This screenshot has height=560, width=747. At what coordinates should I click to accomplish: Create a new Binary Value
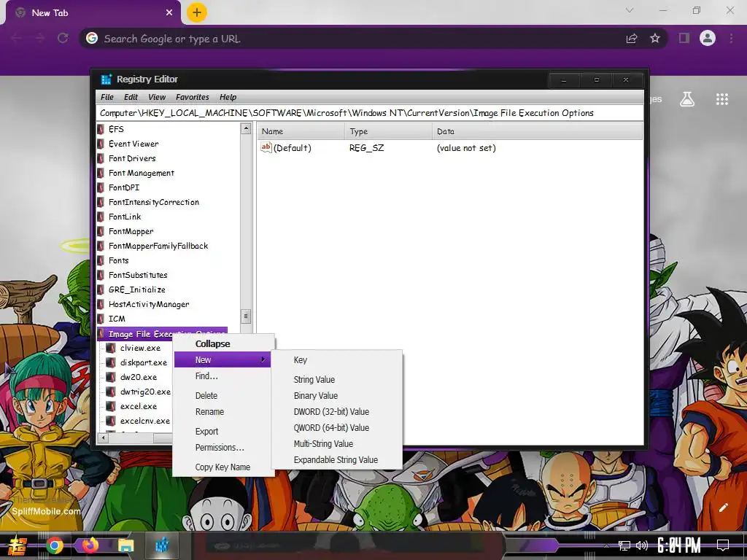coord(337,396)
